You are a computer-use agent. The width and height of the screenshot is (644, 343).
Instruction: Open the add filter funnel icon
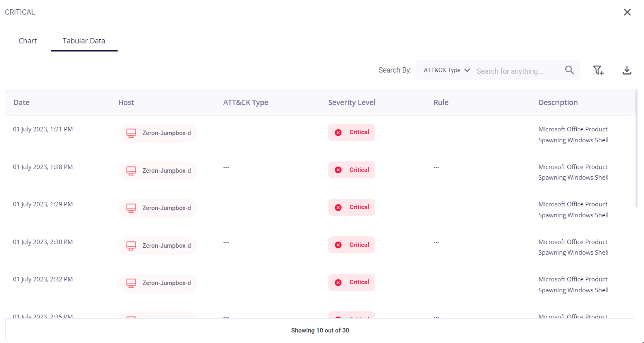pyautogui.click(x=598, y=70)
